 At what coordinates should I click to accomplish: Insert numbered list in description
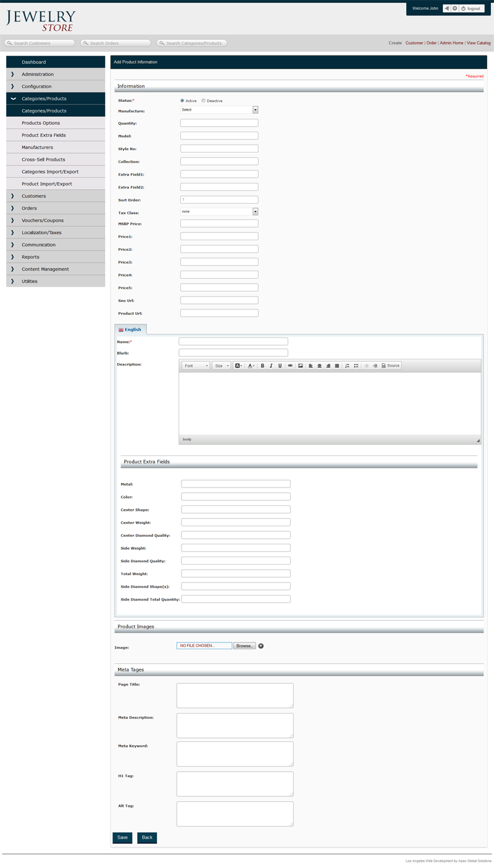(x=347, y=366)
